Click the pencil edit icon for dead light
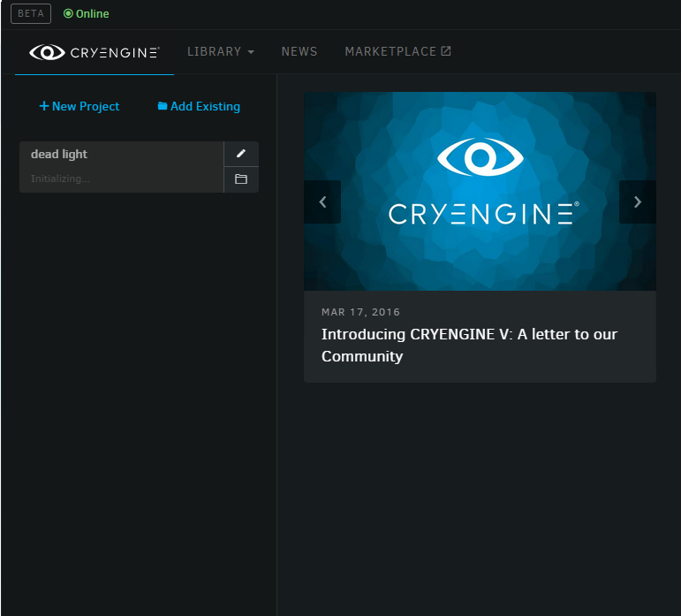681x616 pixels. pos(241,154)
